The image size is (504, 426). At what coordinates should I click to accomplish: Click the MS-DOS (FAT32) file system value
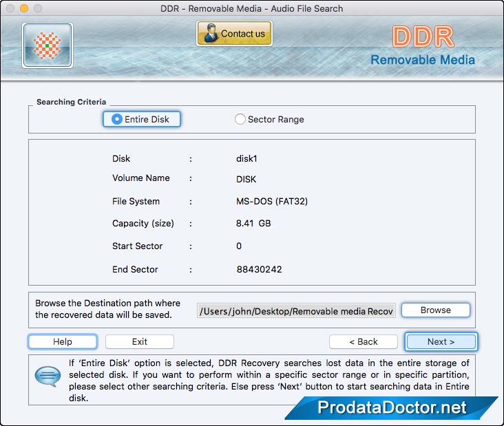tap(272, 202)
